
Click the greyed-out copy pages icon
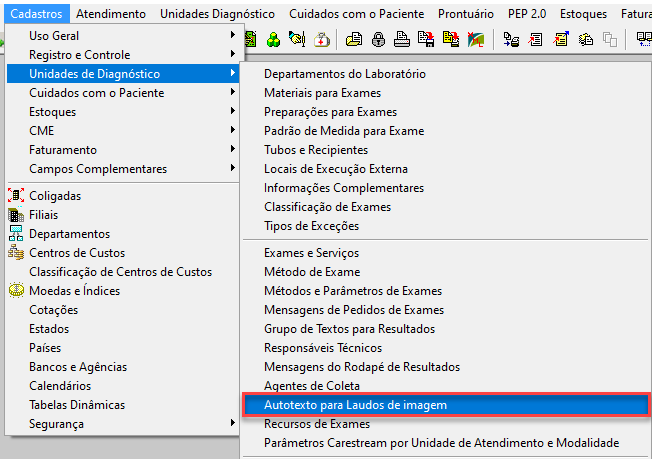610,40
